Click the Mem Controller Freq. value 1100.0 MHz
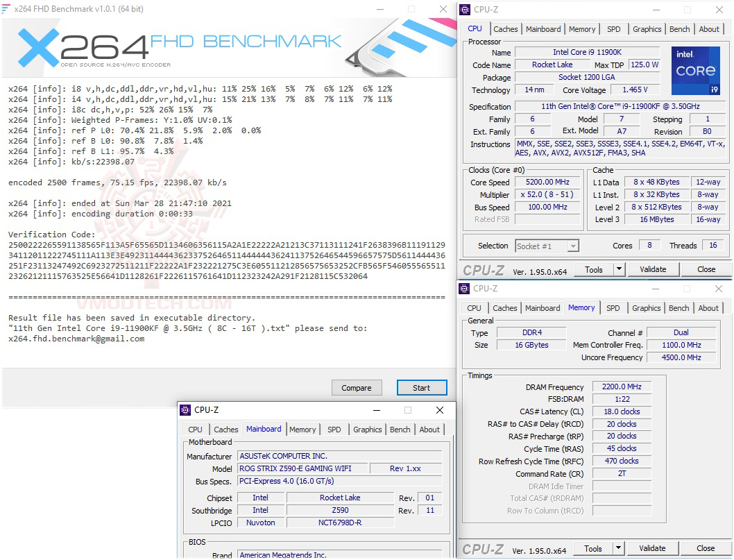Screen dimensions: 734x560 [681, 345]
